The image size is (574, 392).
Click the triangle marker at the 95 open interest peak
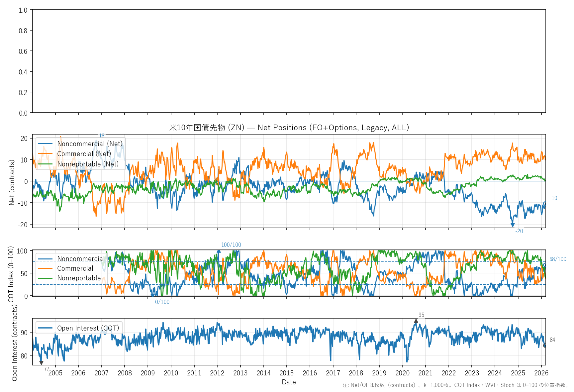tap(416, 321)
